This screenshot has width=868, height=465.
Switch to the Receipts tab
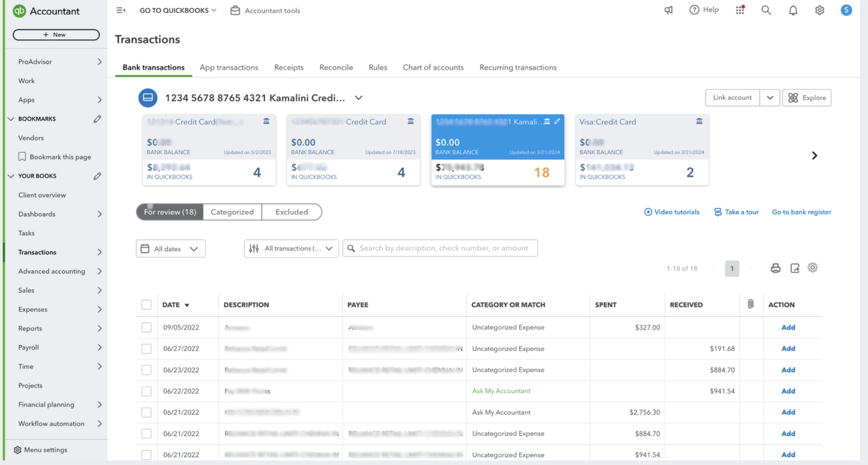click(x=289, y=68)
